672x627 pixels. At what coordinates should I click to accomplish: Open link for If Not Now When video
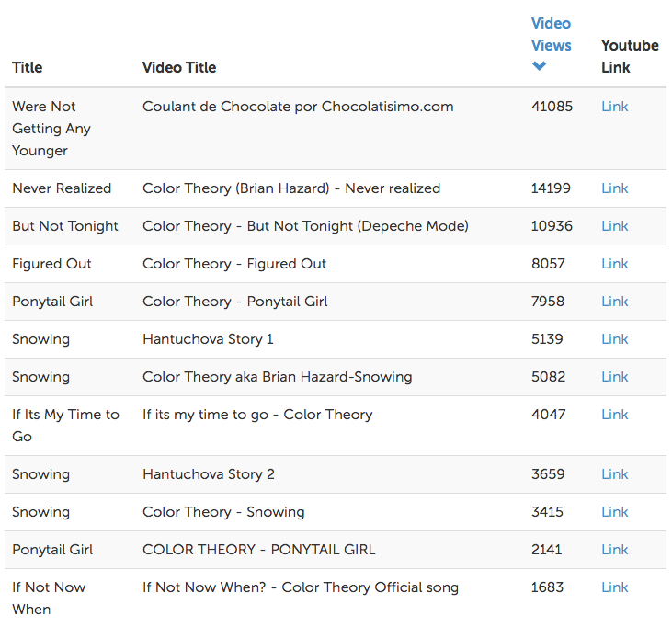point(614,587)
